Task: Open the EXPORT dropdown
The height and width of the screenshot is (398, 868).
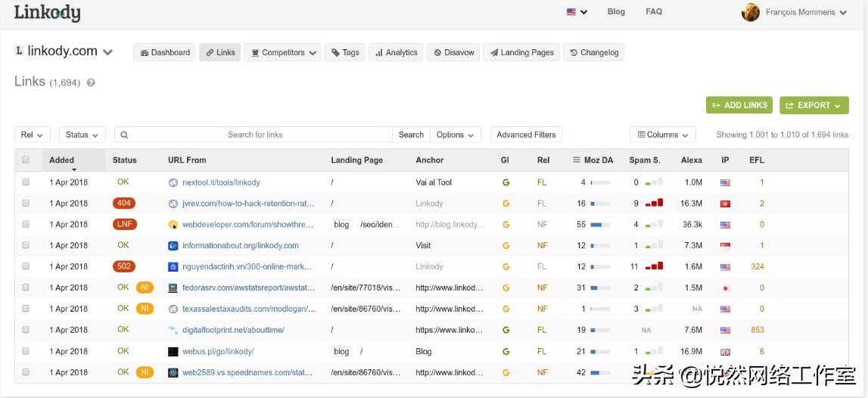Action: (814, 105)
